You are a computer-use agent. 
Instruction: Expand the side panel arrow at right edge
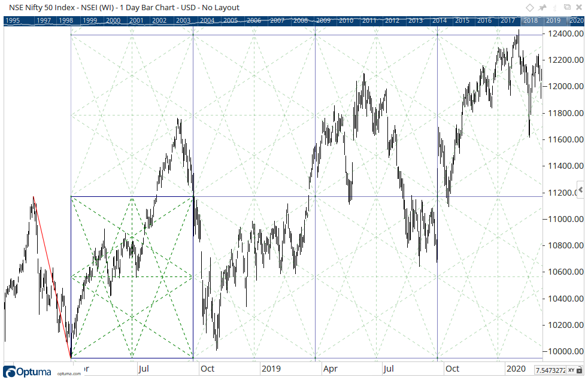coord(581,190)
